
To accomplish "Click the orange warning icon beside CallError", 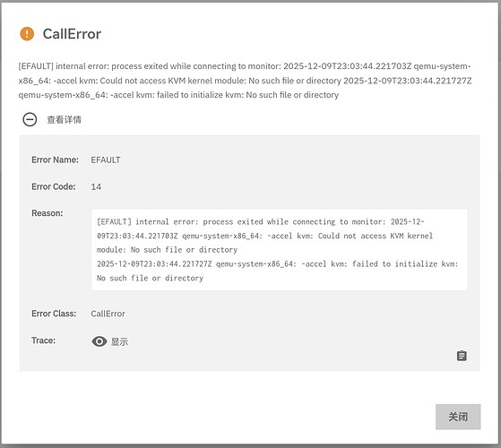I will 27,34.
